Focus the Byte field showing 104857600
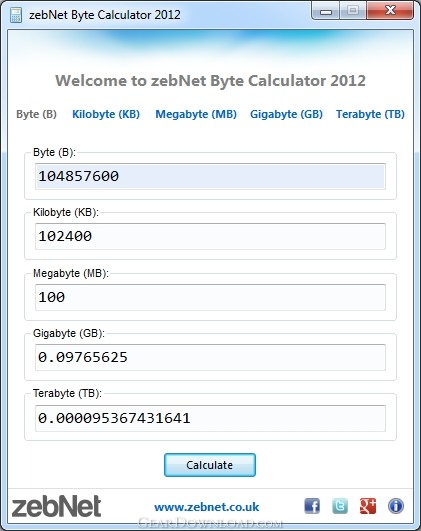 point(210,176)
